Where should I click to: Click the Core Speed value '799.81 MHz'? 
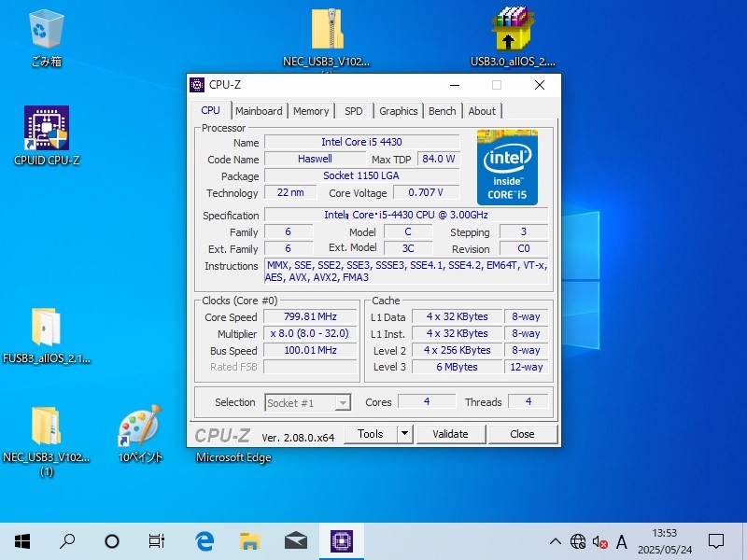coord(310,316)
